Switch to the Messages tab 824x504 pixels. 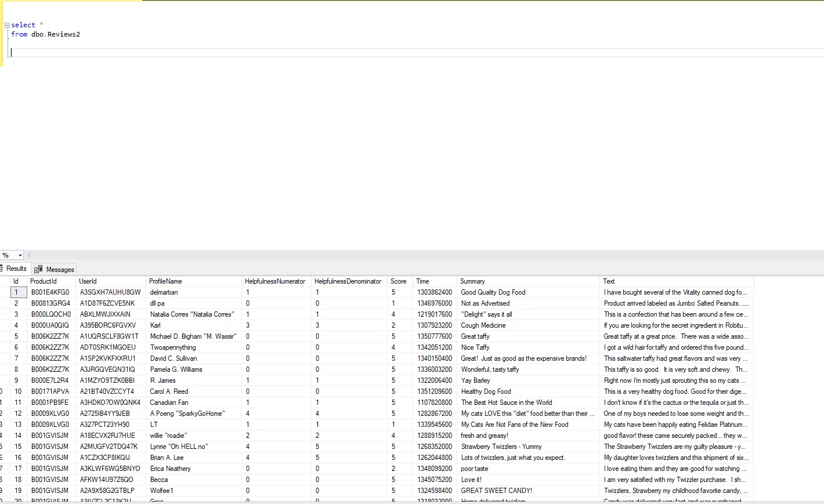pyautogui.click(x=58, y=269)
